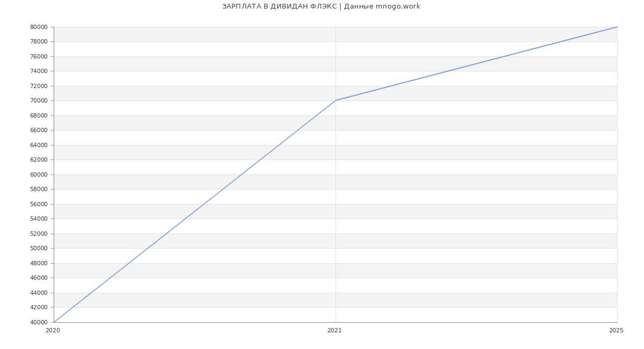Click the 40000 y-axis label

pos(39,322)
